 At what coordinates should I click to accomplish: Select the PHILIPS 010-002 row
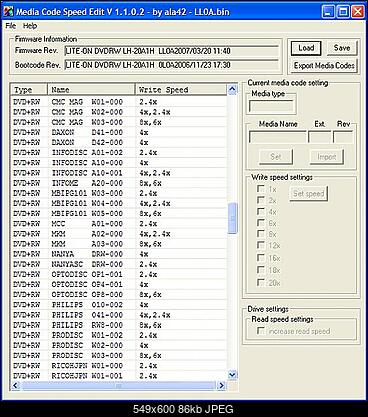(119, 305)
